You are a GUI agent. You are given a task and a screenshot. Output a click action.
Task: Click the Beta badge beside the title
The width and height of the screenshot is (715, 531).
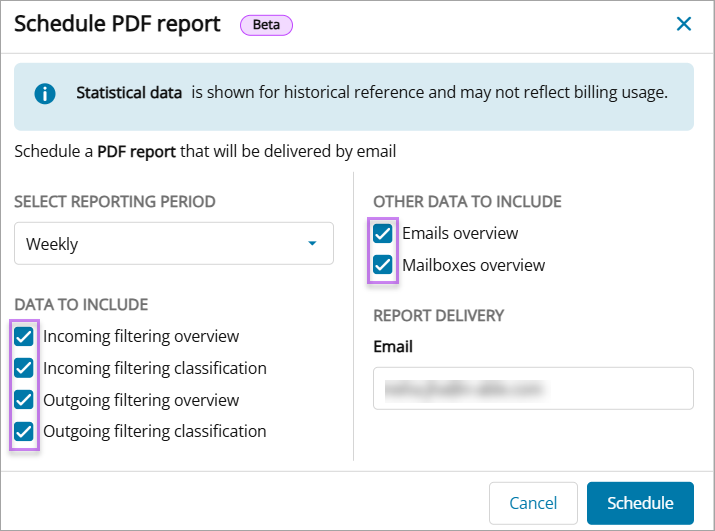(266, 25)
